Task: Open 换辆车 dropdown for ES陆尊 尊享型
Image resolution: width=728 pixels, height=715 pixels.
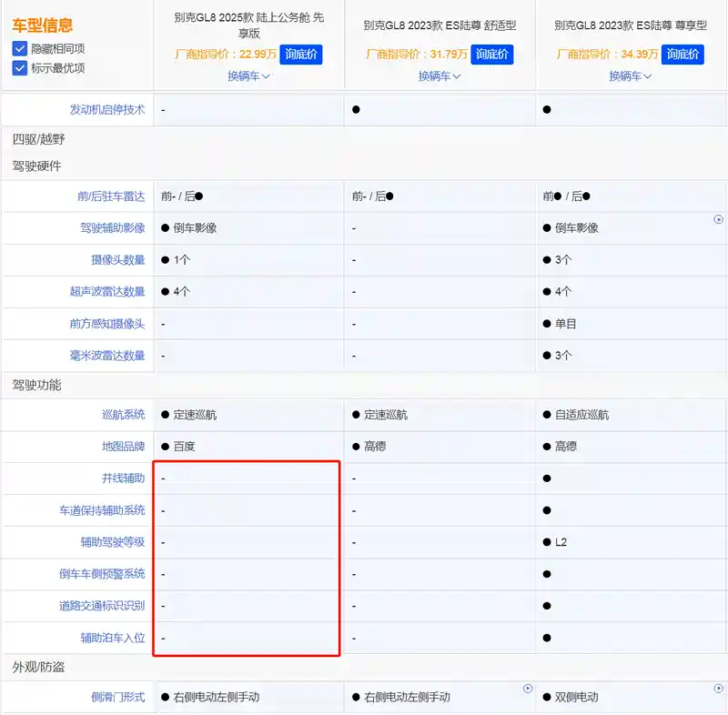Action: [x=630, y=76]
